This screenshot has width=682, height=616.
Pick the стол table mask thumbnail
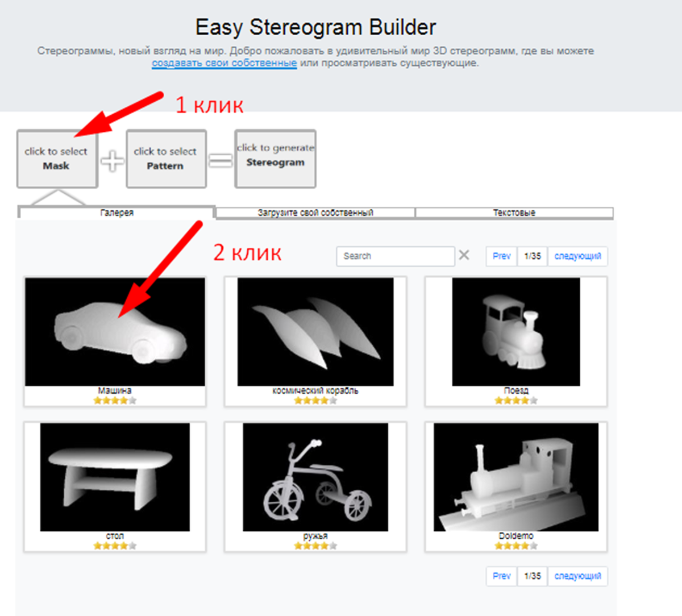point(115,477)
